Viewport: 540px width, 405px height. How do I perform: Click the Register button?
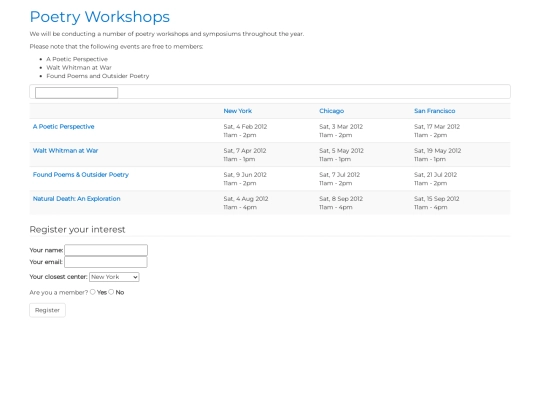tap(48, 310)
